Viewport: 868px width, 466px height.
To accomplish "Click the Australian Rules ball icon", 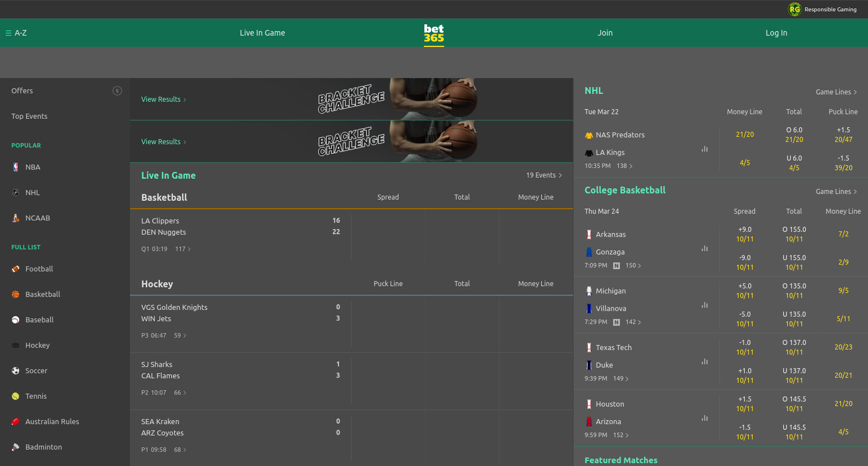I will click(16, 421).
